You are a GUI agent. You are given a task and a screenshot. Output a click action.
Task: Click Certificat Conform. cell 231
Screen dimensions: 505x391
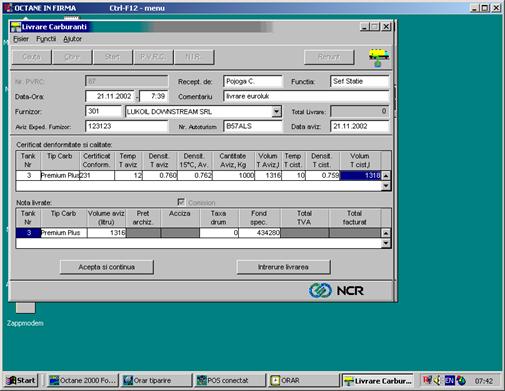[97, 175]
